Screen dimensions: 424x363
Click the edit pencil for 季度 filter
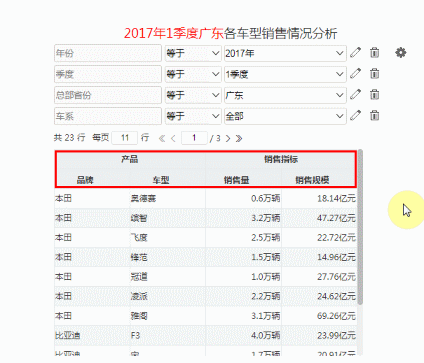[x=355, y=74]
